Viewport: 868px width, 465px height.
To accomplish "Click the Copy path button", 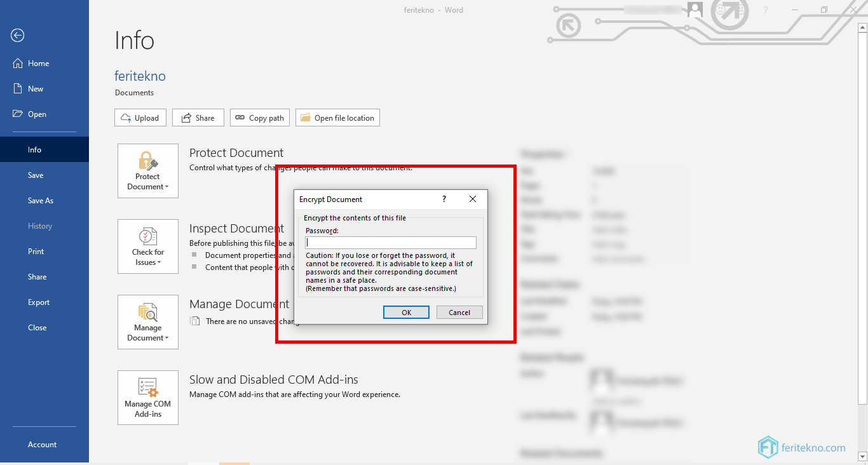I will (260, 118).
